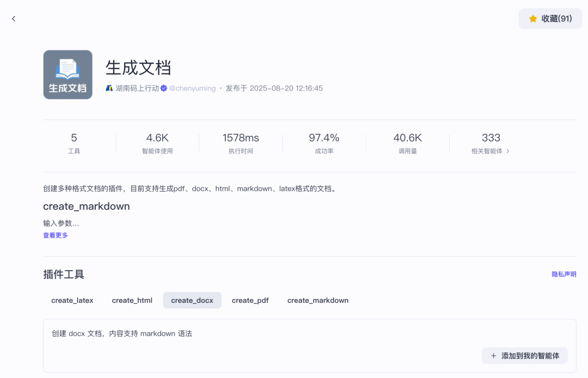Image resolution: width=588 pixels, height=378 pixels.
Task: Click the gold star favorite icon
Action: point(533,19)
